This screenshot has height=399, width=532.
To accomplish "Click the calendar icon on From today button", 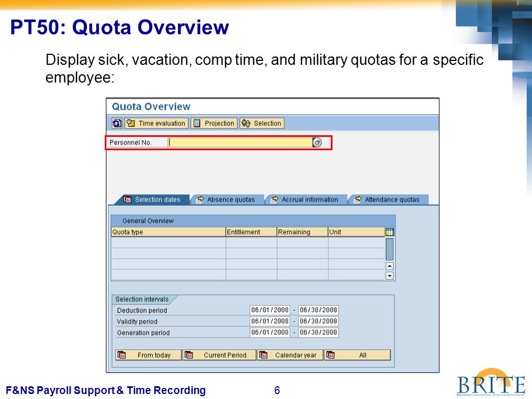I will point(121,355).
